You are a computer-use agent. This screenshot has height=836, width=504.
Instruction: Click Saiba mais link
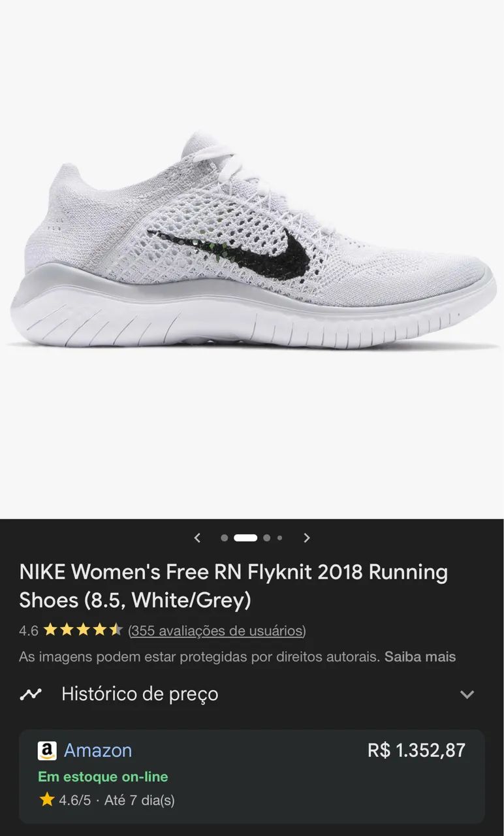420,656
